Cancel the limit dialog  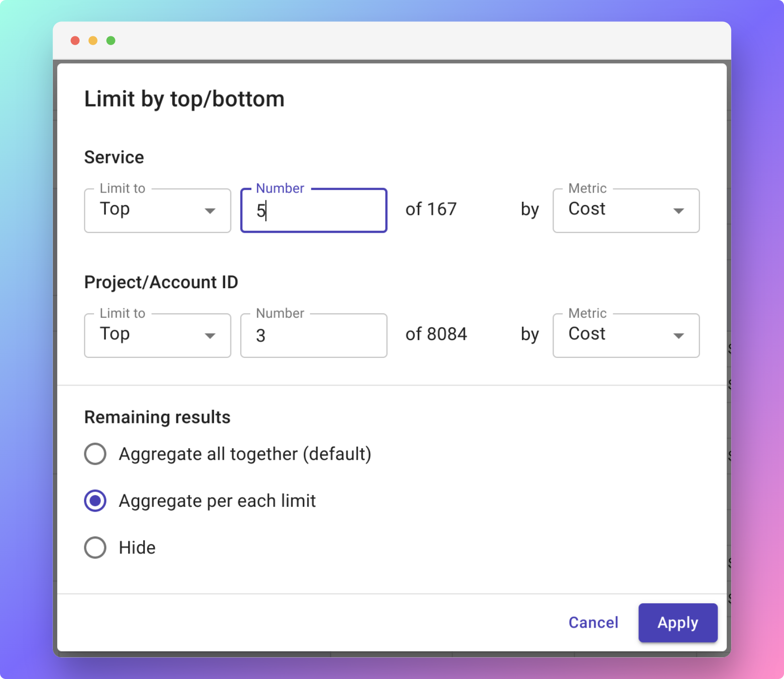coord(593,623)
